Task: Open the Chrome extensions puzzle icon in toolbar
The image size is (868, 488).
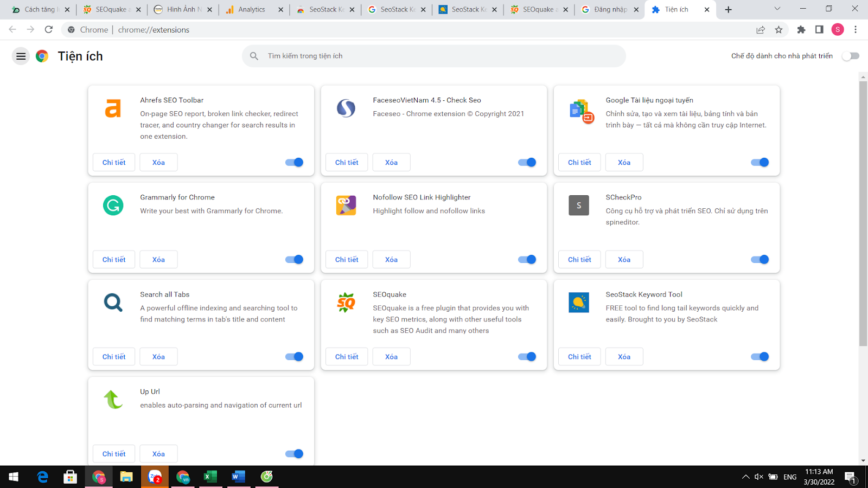Action: point(801,30)
